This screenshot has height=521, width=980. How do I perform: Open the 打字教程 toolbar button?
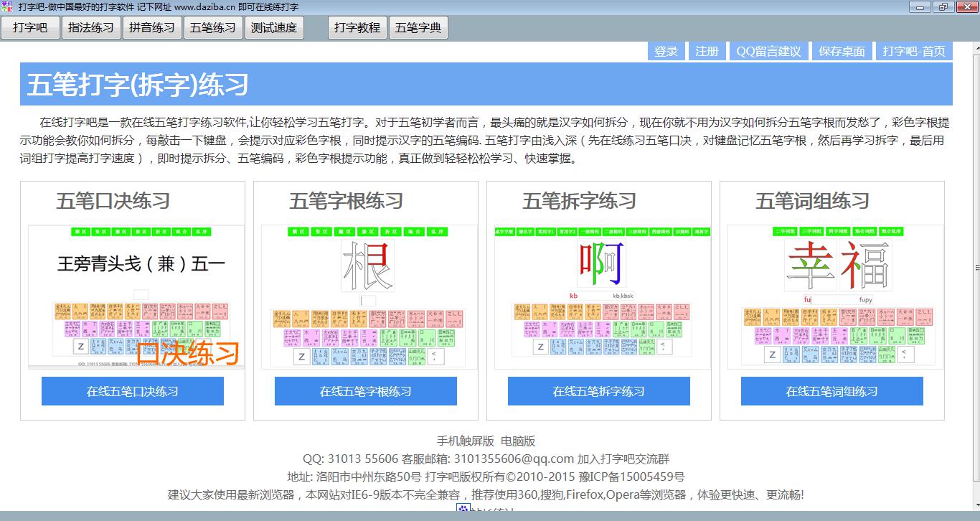click(x=357, y=28)
